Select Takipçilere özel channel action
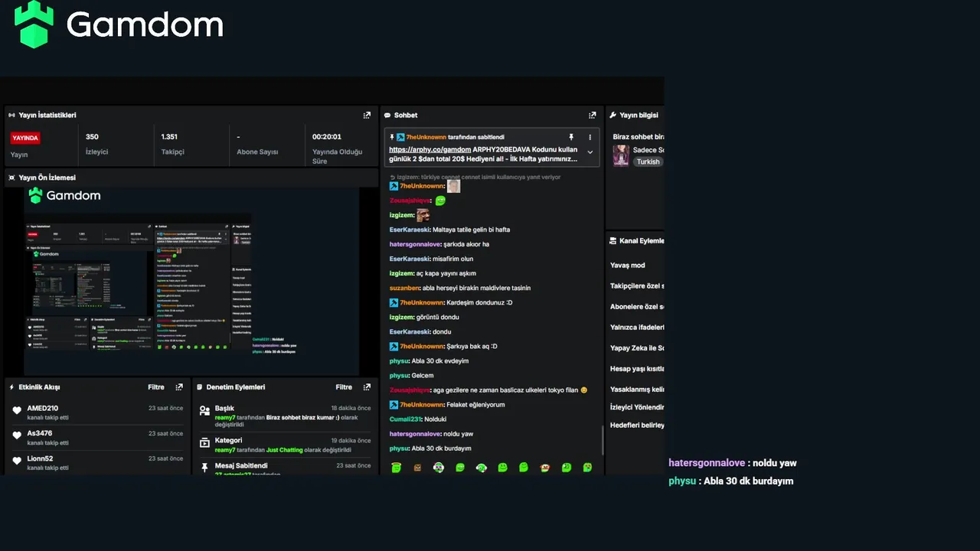This screenshot has width=980, height=551. pos(637,286)
